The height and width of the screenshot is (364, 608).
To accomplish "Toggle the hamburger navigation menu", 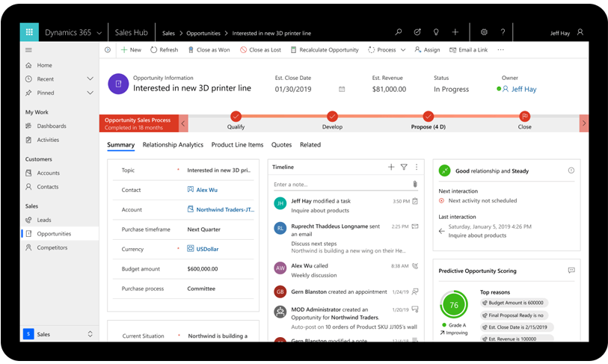I will click(x=28, y=50).
